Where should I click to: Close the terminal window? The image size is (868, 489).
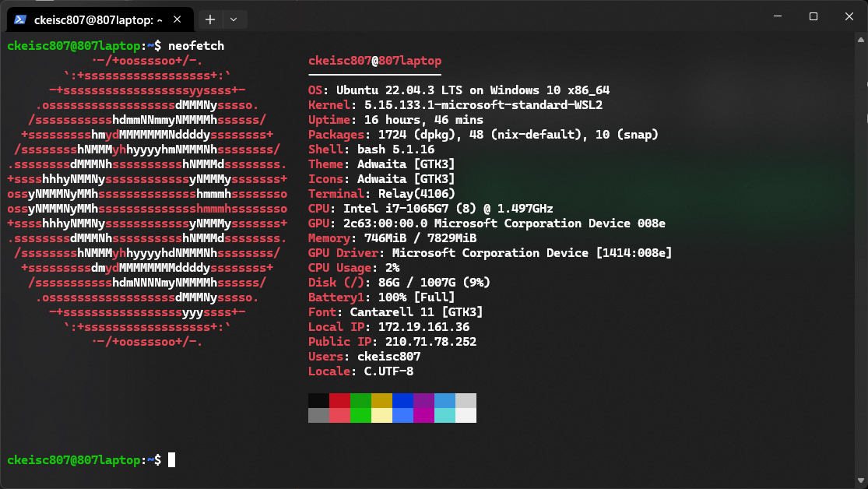click(x=849, y=16)
